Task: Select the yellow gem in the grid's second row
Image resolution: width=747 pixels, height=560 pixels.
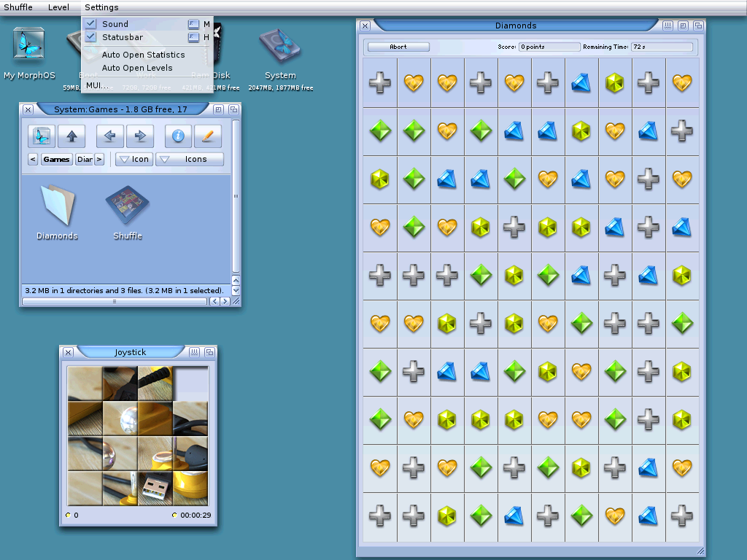Action: (581, 131)
